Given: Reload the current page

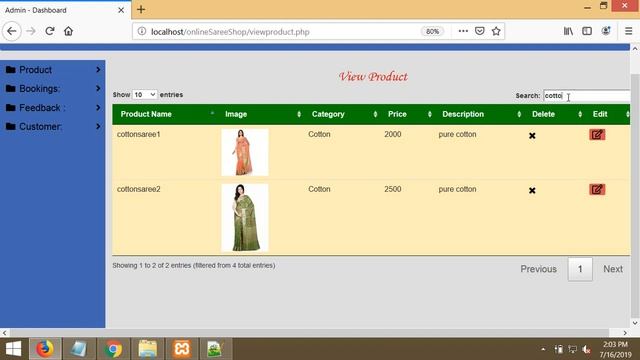Looking at the screenshot, I should point(50,31).
